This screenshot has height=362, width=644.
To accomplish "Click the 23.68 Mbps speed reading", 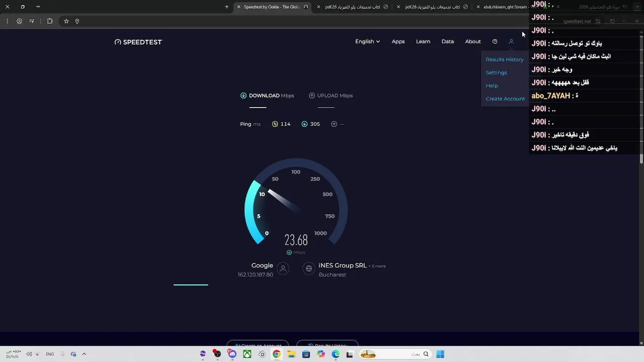I will [296, 240].
